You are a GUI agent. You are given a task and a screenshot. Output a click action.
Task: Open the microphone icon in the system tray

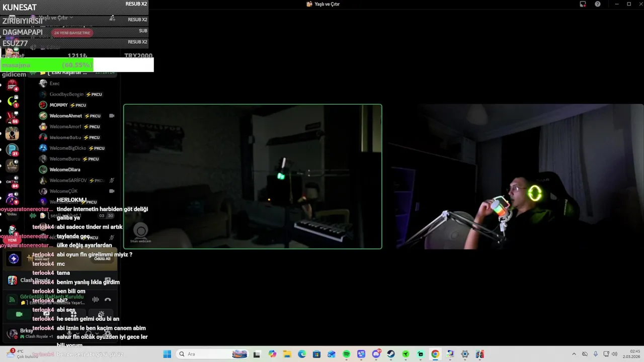(596, 354)
